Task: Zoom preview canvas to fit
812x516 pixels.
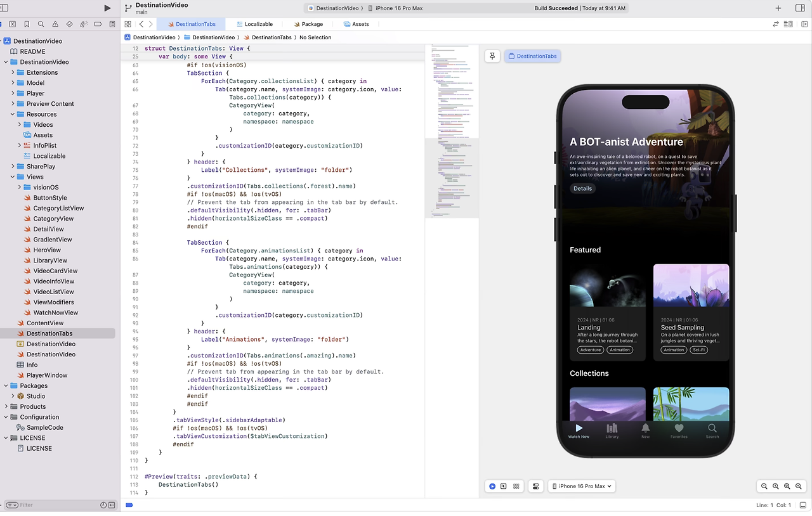Action: 787,486
